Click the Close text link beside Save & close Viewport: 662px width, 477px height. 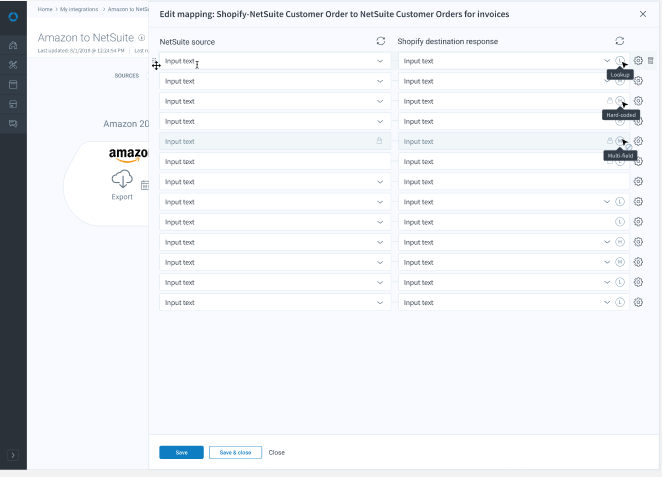pos(277,452)
